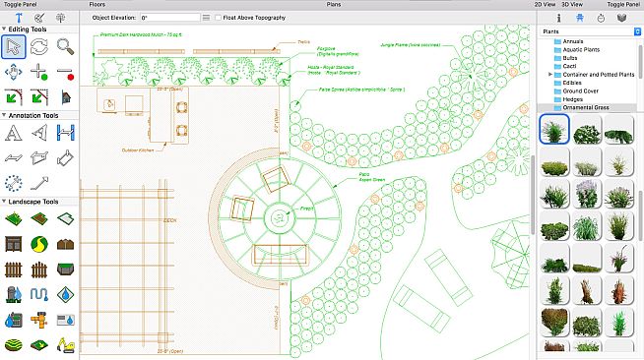Screen dimensions: 644x360
Task: Activate the magnifying glass Zoom tool
Action: [65, 47]
